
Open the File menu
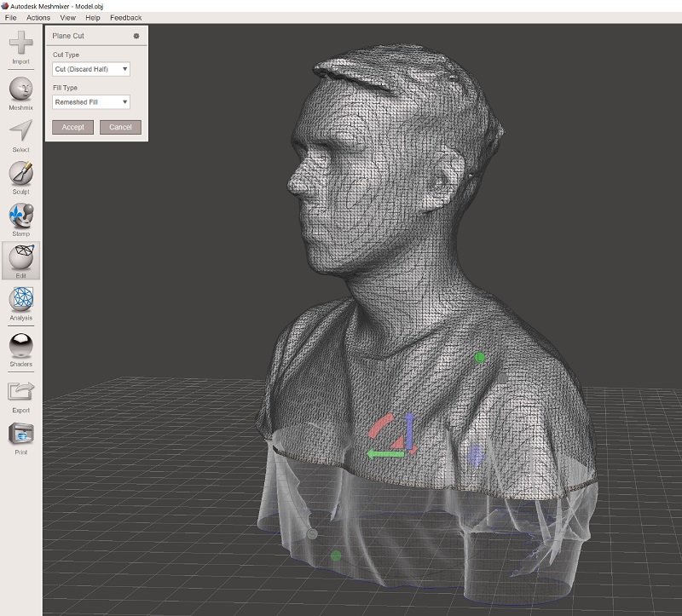coord(10,18)
